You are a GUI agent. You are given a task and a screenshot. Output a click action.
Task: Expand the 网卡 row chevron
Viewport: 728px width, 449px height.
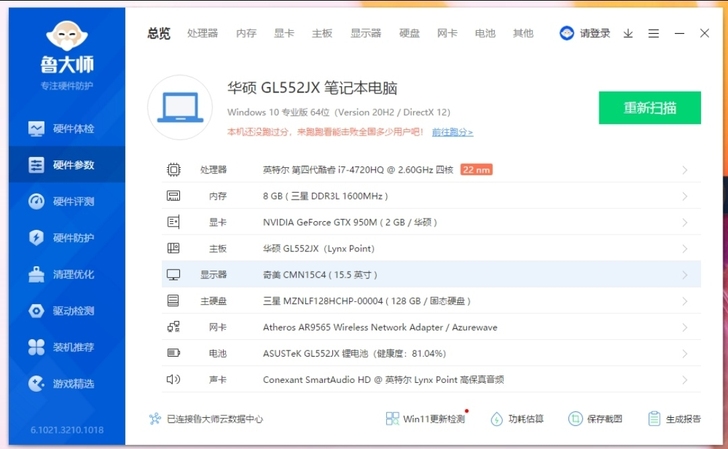pyautogui.click(x=685, y=328)
